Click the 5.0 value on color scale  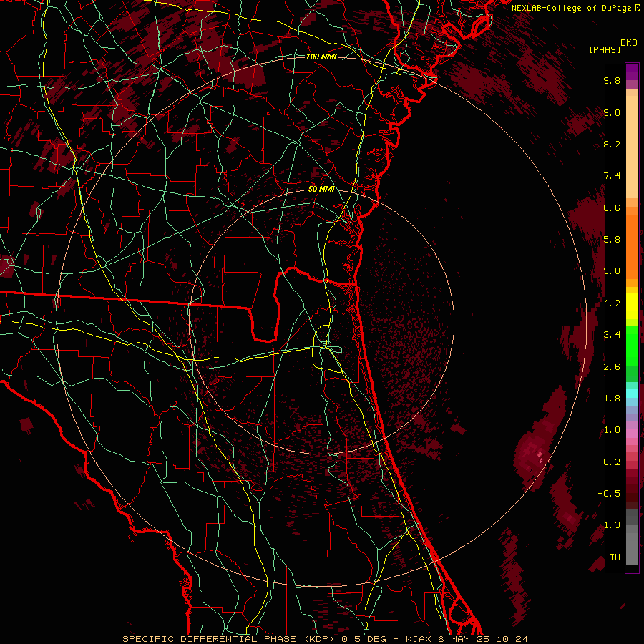pos(612,271)
